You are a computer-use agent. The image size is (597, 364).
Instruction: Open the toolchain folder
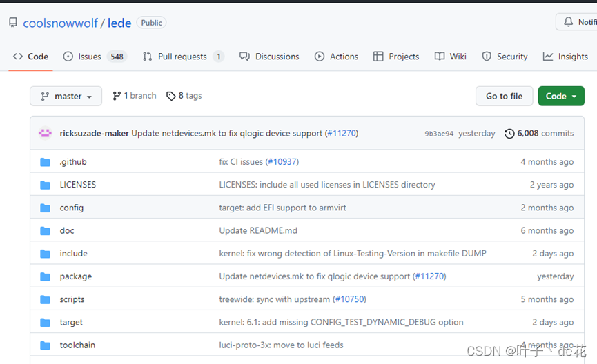(77, 345)
